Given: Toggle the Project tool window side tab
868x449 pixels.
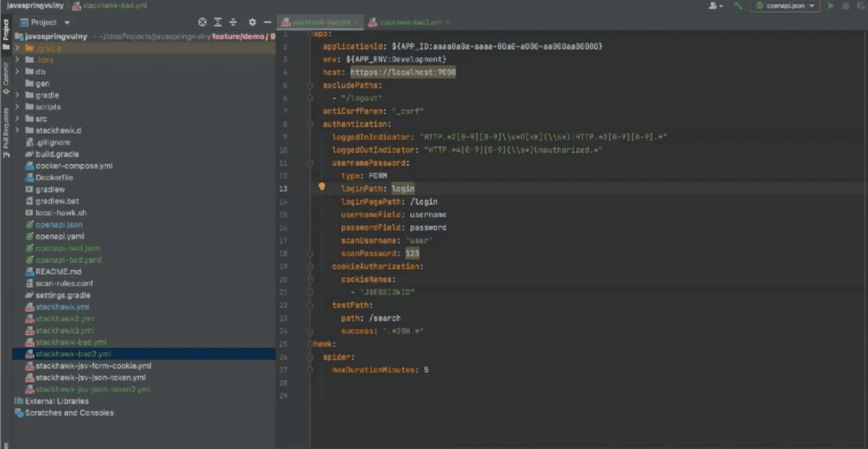Looking at the screenshot, I should tap(6, 34).
